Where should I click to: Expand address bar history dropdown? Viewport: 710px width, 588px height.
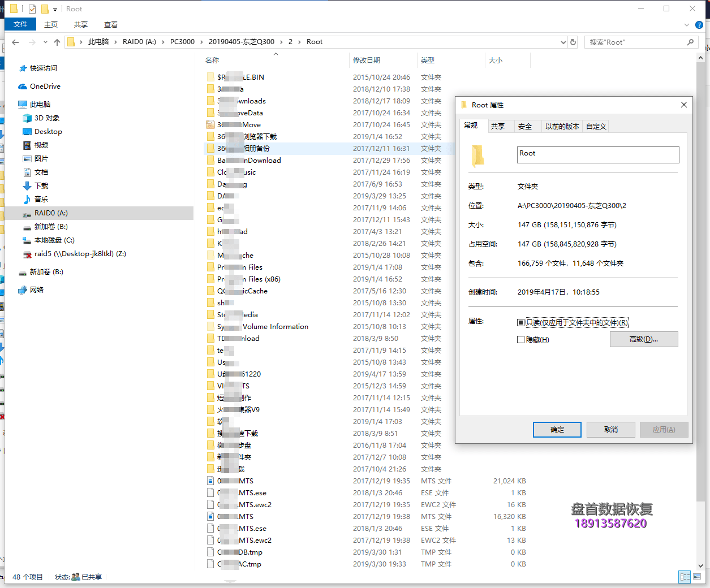(x=563, y=42)
